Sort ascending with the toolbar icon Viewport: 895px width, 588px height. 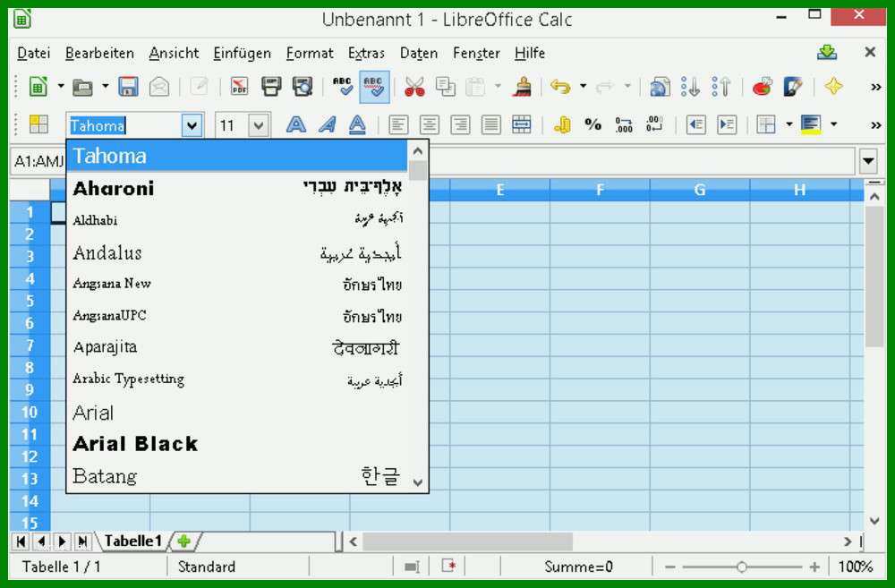[690, 87]
